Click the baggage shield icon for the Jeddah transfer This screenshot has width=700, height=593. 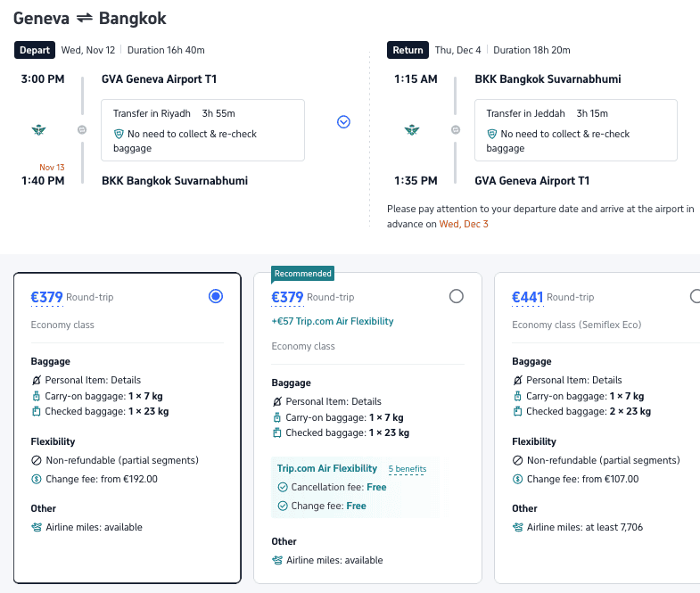pos(492,134)
